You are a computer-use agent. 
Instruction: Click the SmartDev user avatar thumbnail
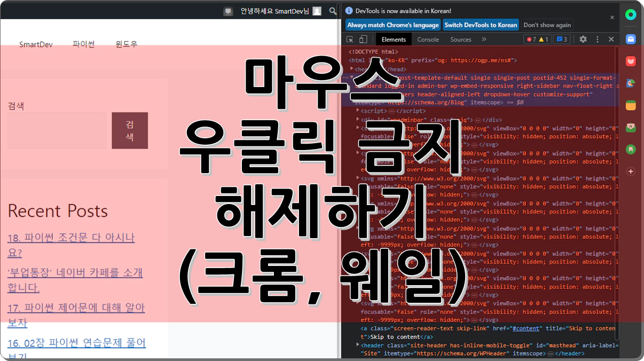click(317, 11)
